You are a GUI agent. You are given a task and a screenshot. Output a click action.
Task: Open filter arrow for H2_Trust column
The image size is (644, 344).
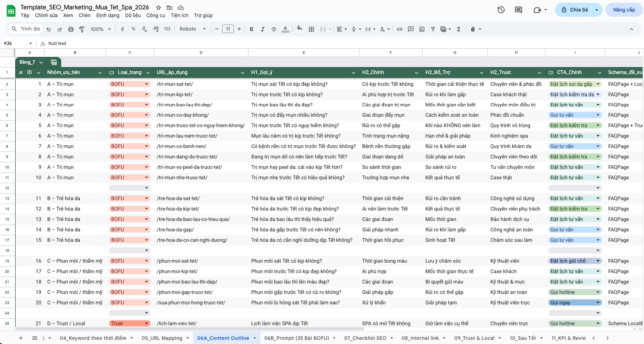coord(539,73)
